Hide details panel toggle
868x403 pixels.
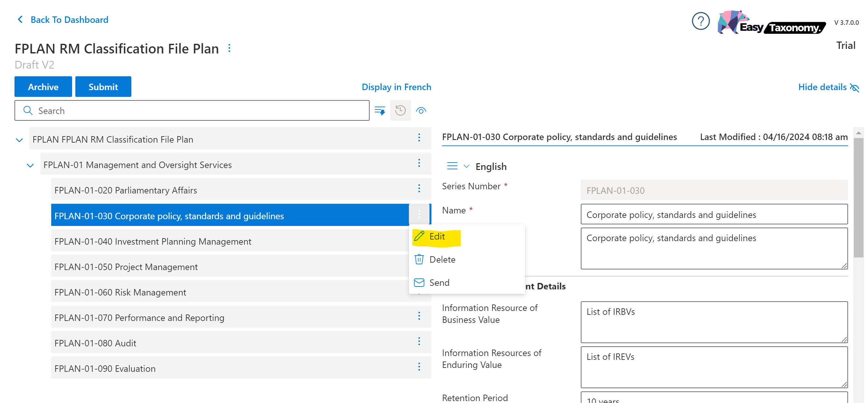tap(828, 87)
